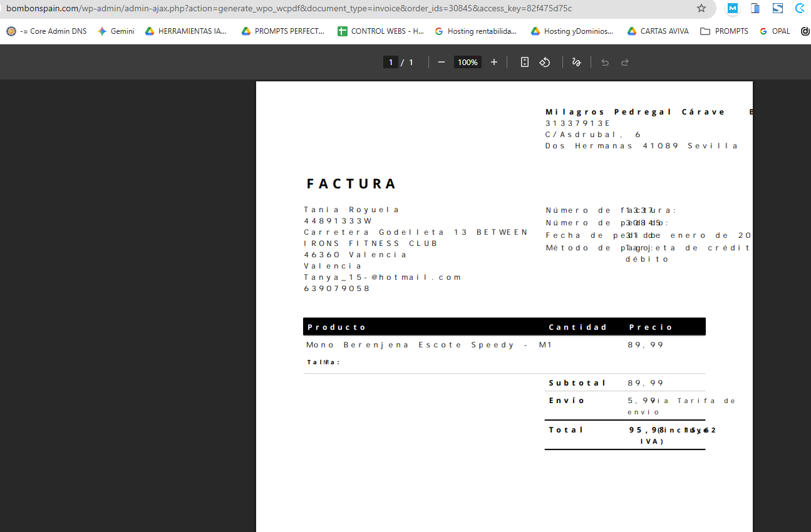The image size is (811, 532).
Task: Open the Core Admin DNS bookmark
Action: click(x=47, y=31)
